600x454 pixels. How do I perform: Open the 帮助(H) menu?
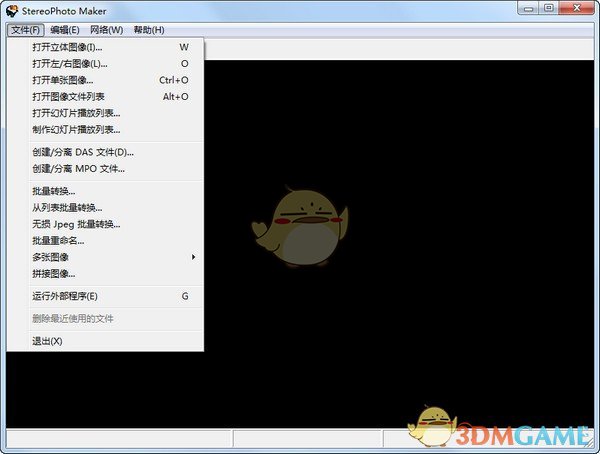148,30
